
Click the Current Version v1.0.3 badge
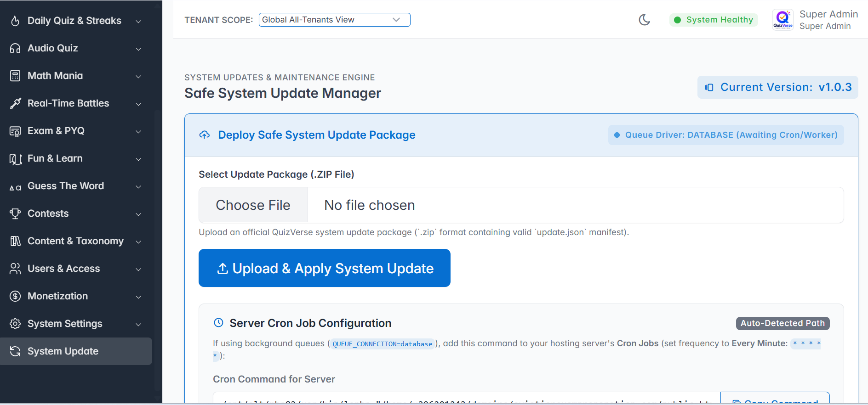point(778,87)
